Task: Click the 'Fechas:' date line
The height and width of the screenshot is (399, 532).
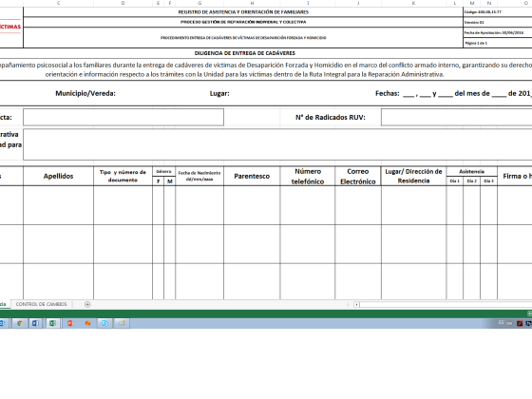Action: tap(453, 94)
